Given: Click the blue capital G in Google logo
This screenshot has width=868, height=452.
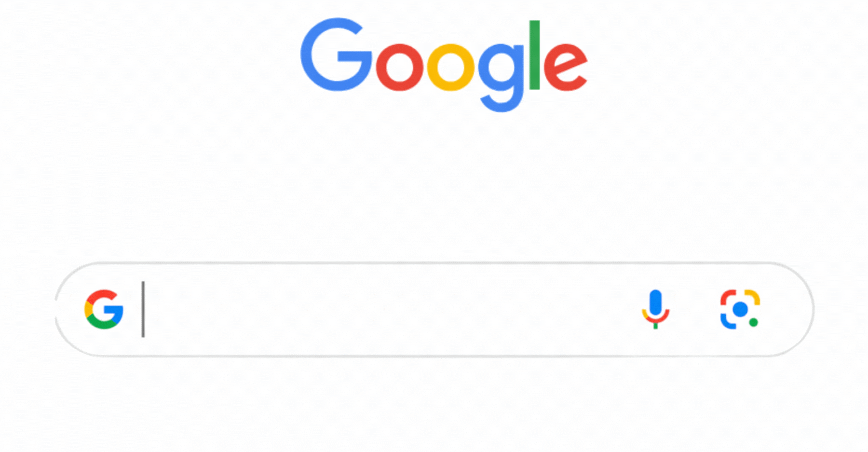Looking at the screenshot, I should click(x=336, y=55).
